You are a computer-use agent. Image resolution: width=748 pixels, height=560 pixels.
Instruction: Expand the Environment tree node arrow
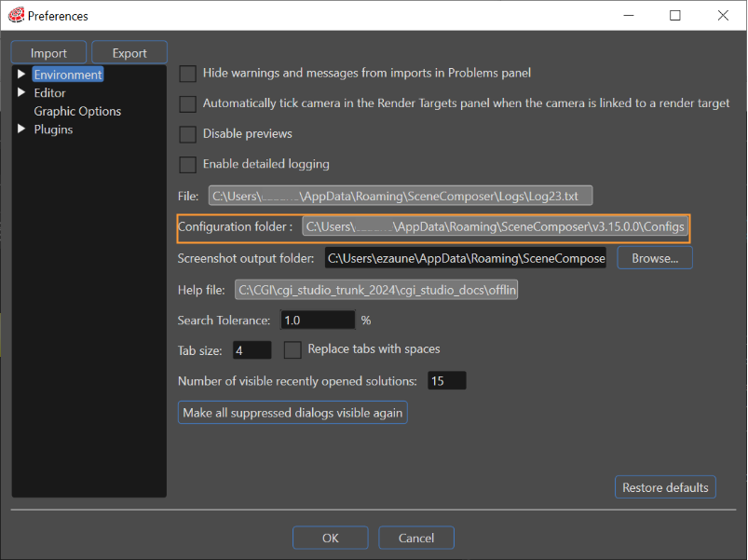click(x=21, y=74)
